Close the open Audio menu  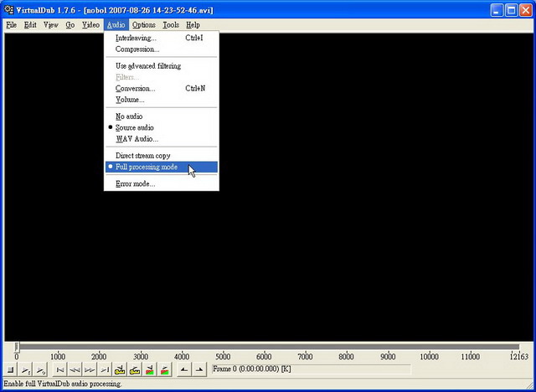point(116,25)
